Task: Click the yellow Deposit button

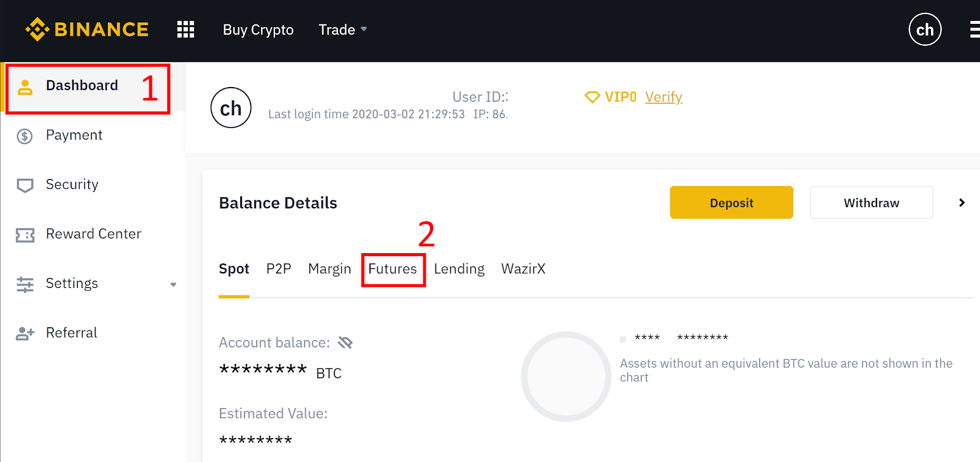Action: click(x=731, y=202)
